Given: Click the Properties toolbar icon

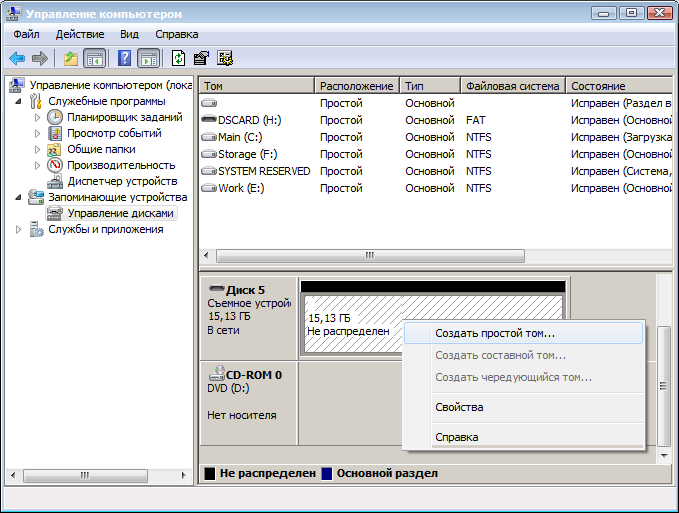Looking at the screenshot, I should click(x=201, y=58).
